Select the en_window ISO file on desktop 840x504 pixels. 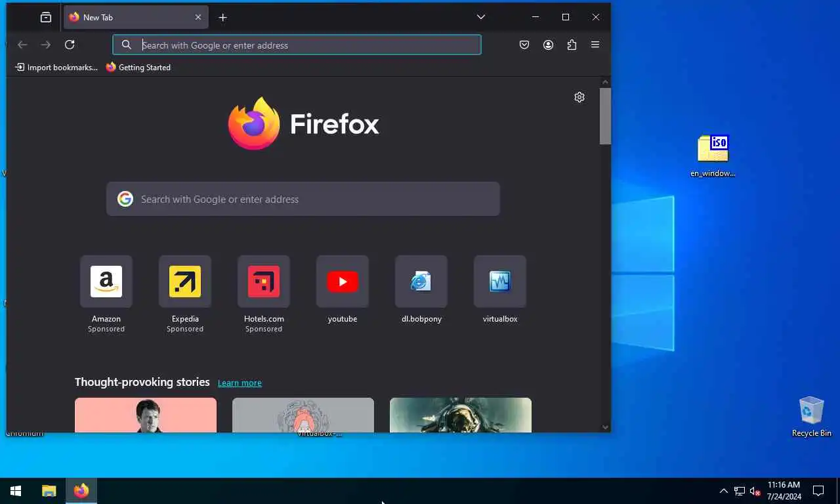[x=713, y=156]
